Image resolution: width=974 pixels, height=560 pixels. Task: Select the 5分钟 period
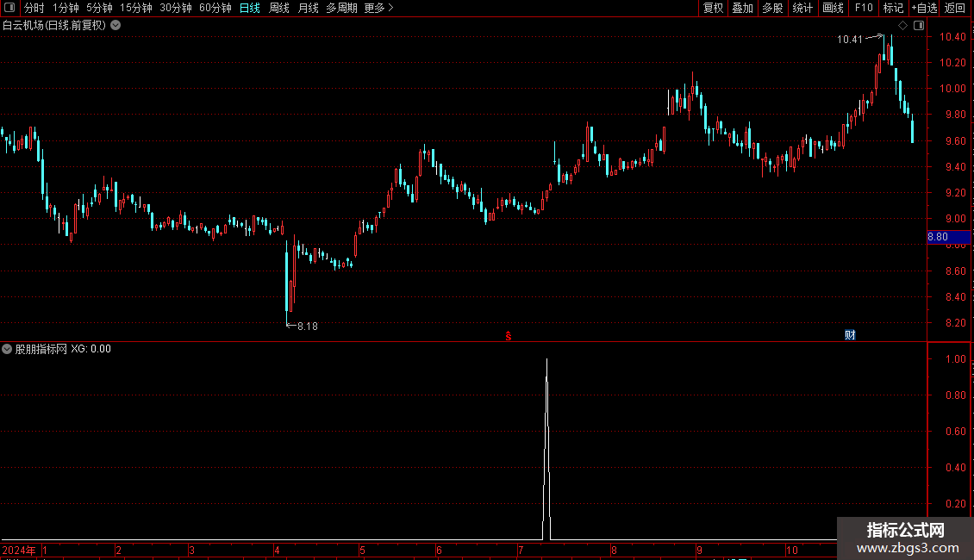(x=99, y=8)
